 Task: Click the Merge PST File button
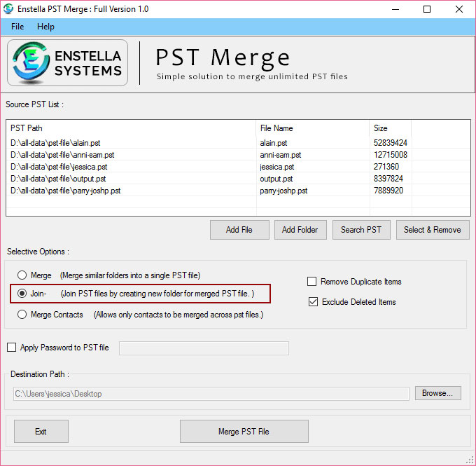(x=244, y=432)
